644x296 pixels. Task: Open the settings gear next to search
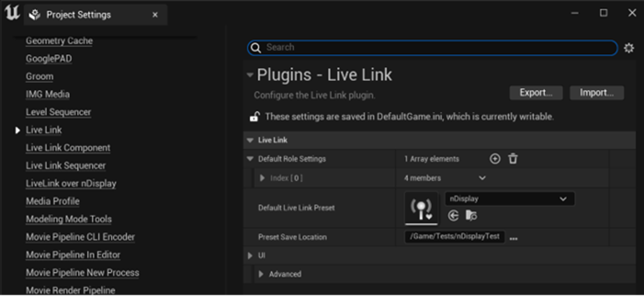point(629,48)
